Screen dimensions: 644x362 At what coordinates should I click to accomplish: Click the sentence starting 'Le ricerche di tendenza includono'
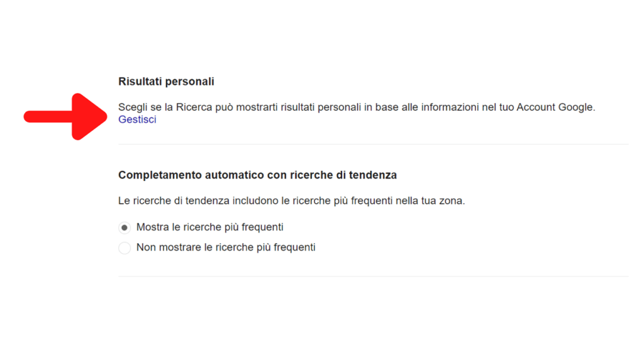pyautogui.click(x=292, y=200)
